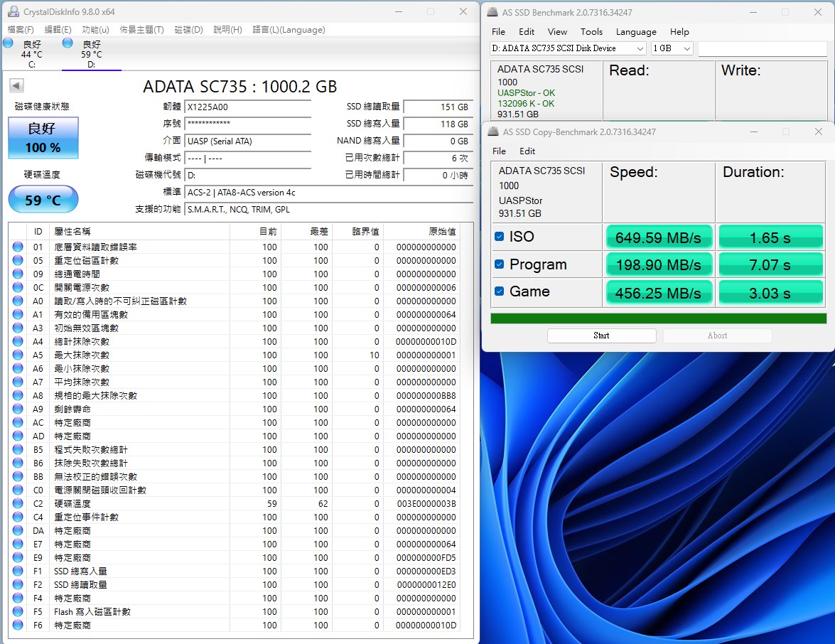Screen dimensions: 835x644
Task: Click the Game speed result 456.25 MB/s
Action: (658, 293)
